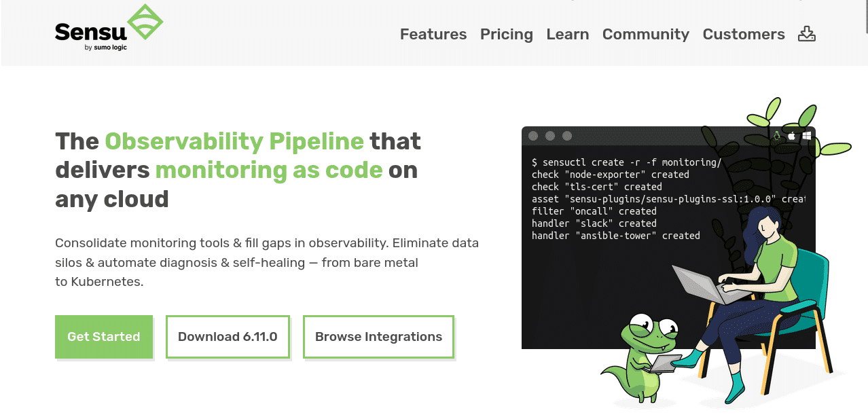This screenshot has height=417, width=868.
Task: Open the Learn menu
Action: 568,34
